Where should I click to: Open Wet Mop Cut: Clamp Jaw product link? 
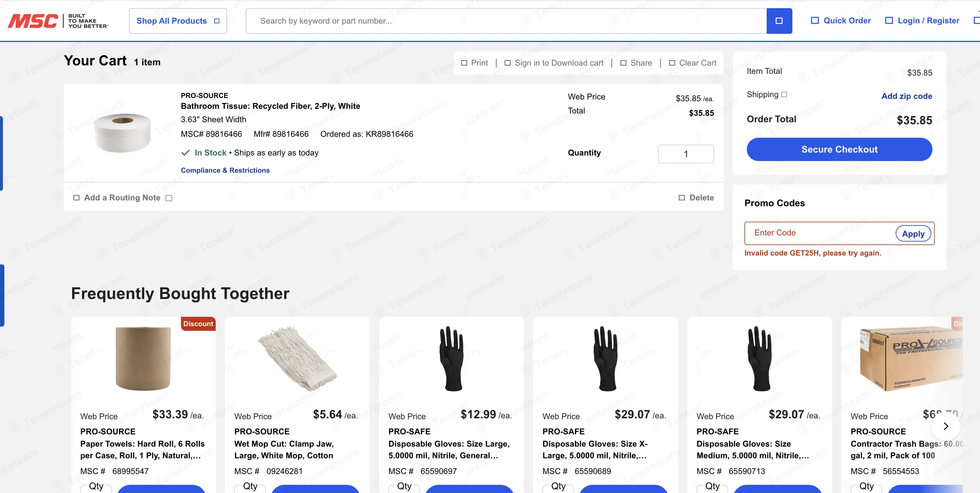point(284,450)
